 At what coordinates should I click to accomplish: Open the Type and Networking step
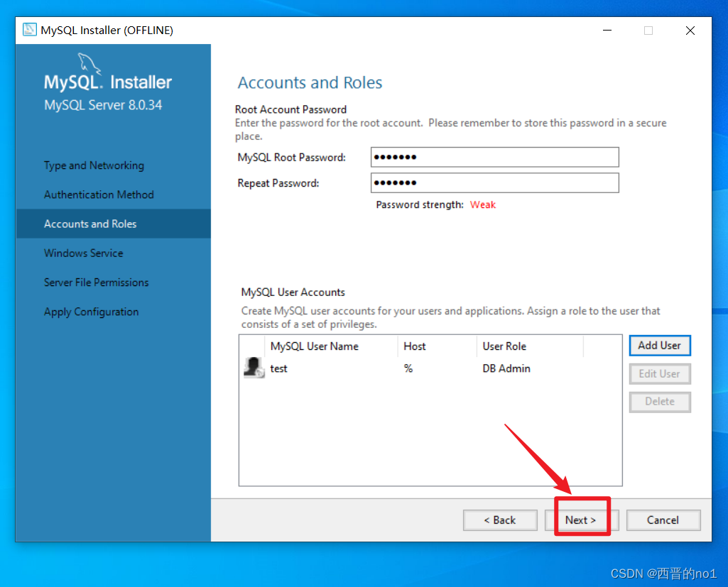(94, 165)
